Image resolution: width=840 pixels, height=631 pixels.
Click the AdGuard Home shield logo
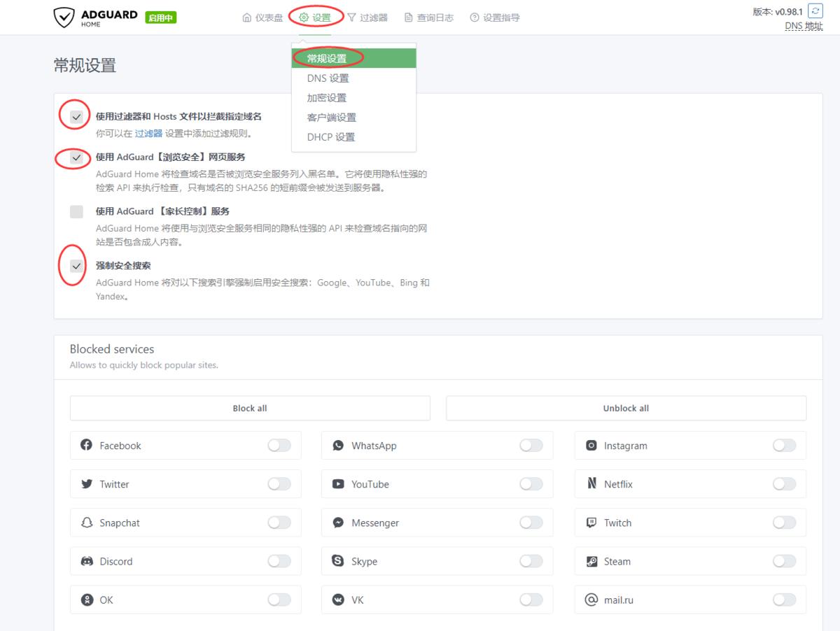(62, 16)
